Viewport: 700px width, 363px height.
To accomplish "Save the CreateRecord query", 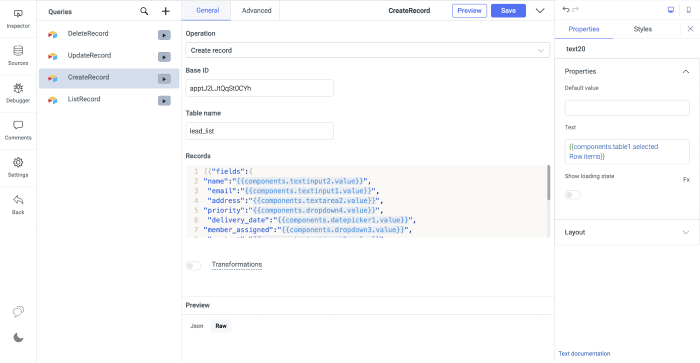I will pos(508,11).
